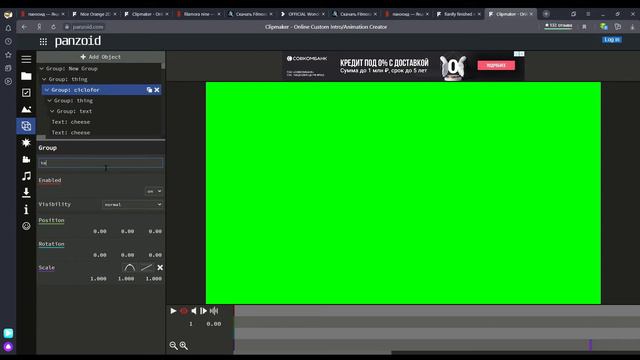Click the Add Object button
The width and height of the screenshot is (640, 360).
point(101,57)
